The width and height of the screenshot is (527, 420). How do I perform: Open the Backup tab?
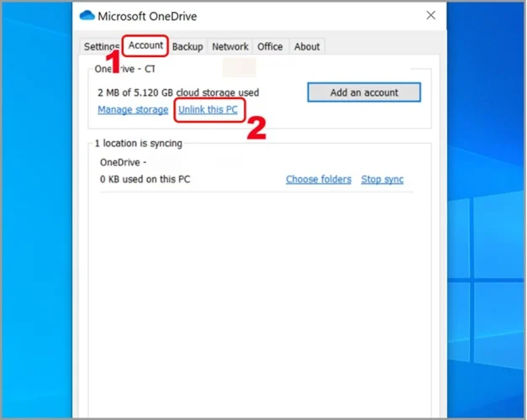187,46
